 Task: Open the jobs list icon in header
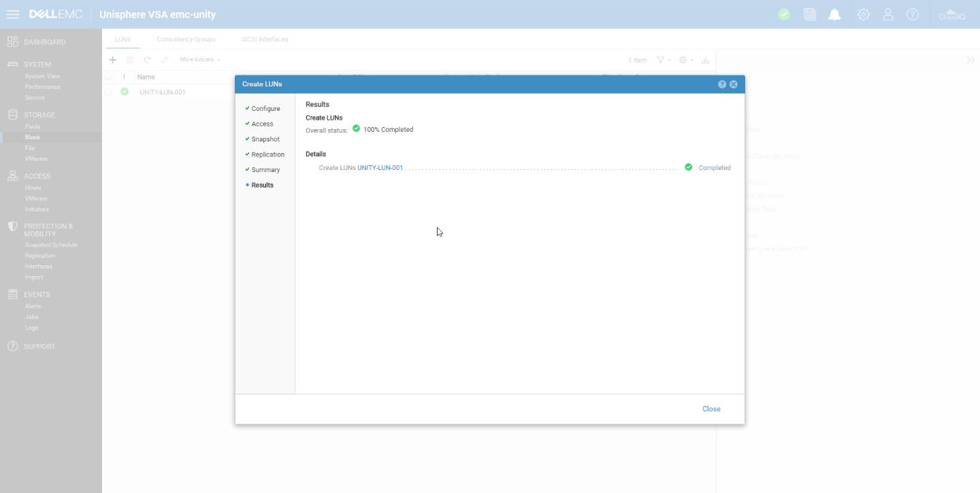pyautogui.click(x=809, y=14)
